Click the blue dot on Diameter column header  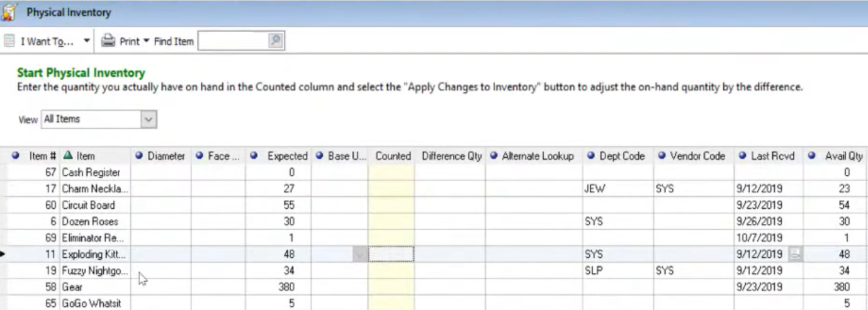pos(139,156)
